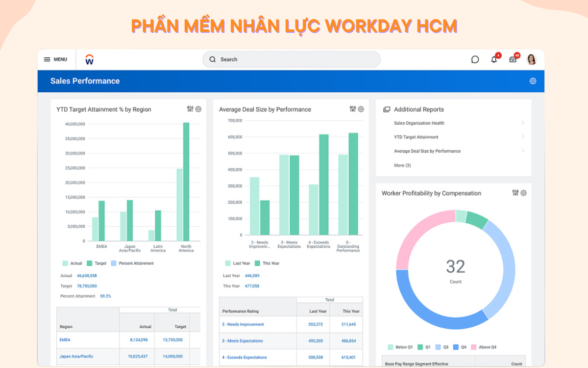This screenshot has height=368, width=588.
Task: Click EMEA Target value 13,750,000
Action: [172, 340]
